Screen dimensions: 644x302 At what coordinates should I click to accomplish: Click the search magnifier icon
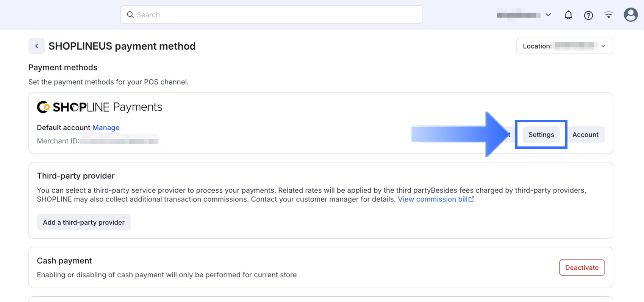[130, 15]
